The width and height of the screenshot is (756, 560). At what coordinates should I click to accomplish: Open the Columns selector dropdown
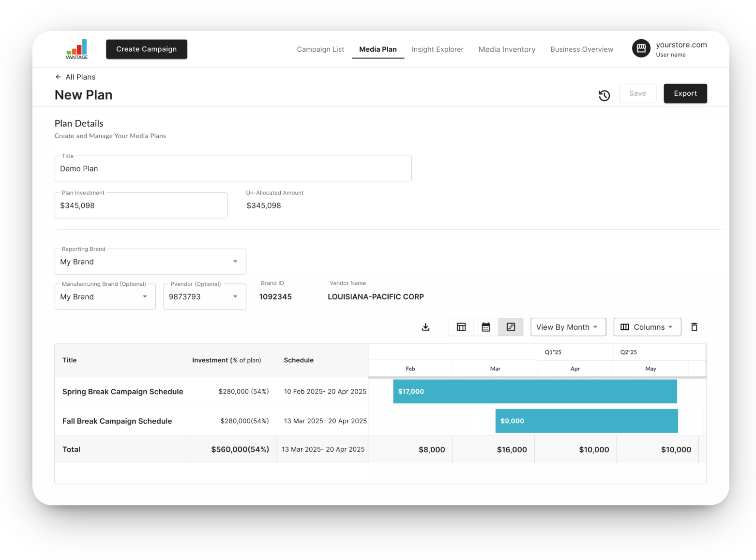pyautogui.click(x=647, y=327)
